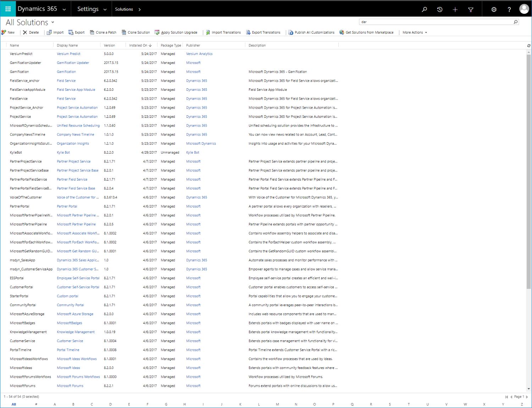Click the user profile avatar
532x408 pixels.
point(524,9)
